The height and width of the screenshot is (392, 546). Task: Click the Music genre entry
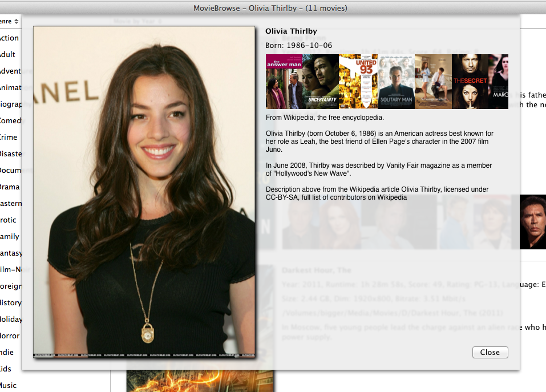click(x=9, y=386)
